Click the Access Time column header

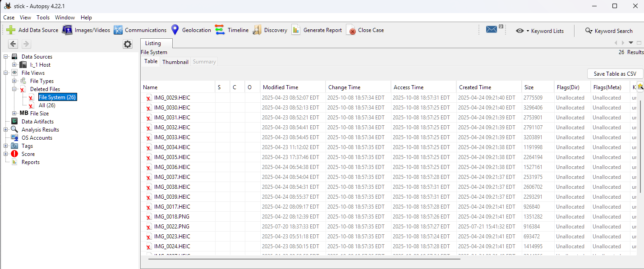click(423, 87)
